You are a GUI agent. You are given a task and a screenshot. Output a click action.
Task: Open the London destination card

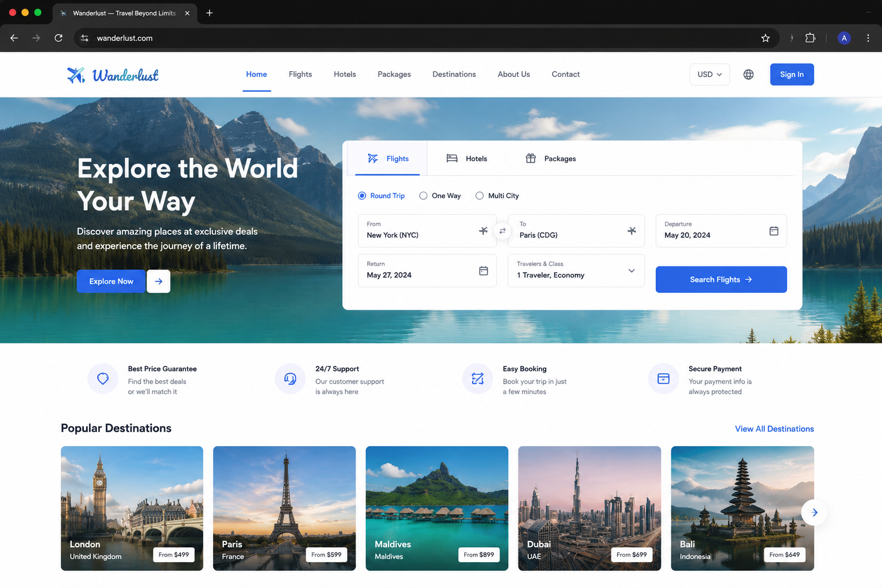pyautogui.click(x=132, y=508)
